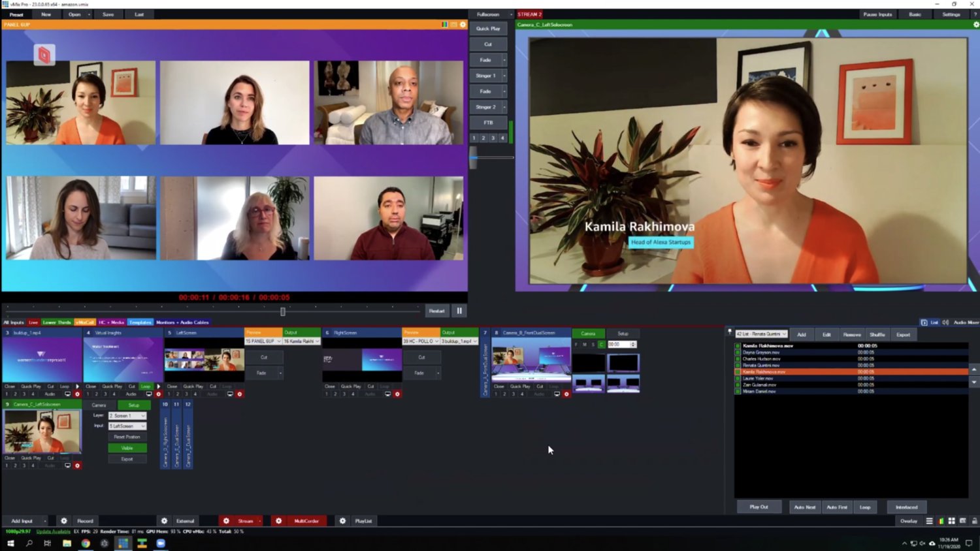The height and width of the screenshot is (551, 980).
Task: Click monitor icon on LeftScreen input
Action: 230,394
